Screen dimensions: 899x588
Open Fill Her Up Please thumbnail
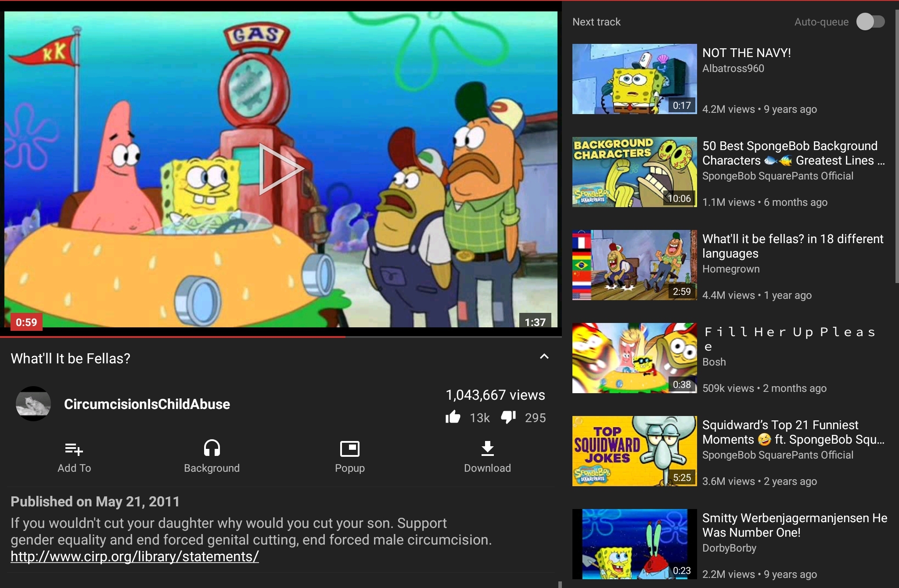tap(634, 358)
